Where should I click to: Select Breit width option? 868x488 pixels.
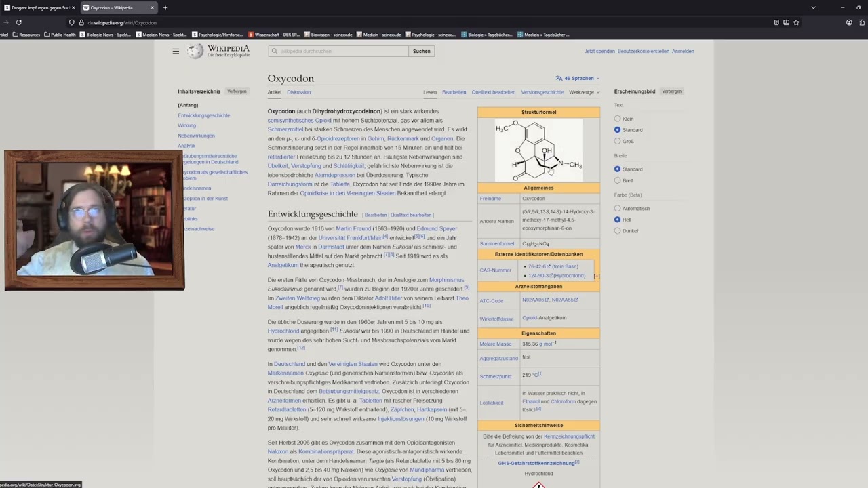pos(617,180)
